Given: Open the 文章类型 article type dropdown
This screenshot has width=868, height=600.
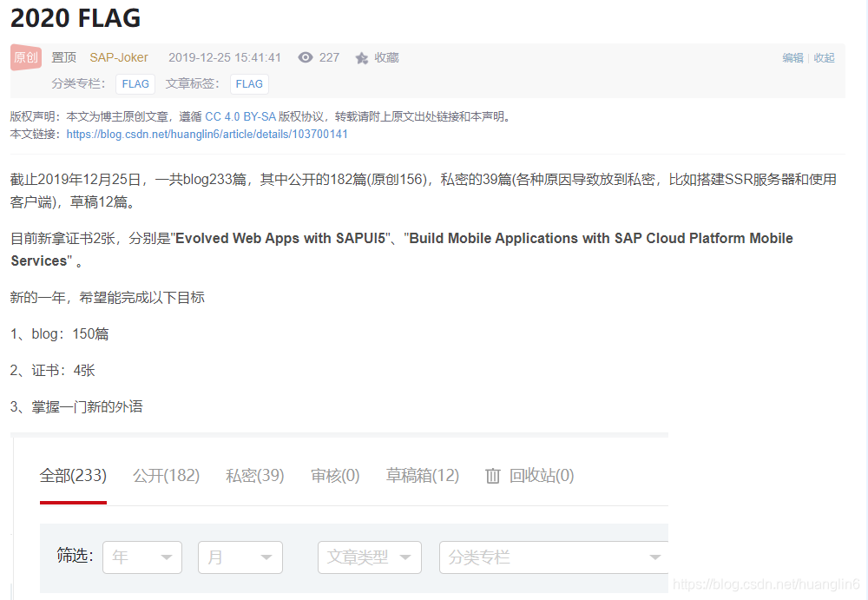Looking at the screenshot, I should tap(369, 557).
